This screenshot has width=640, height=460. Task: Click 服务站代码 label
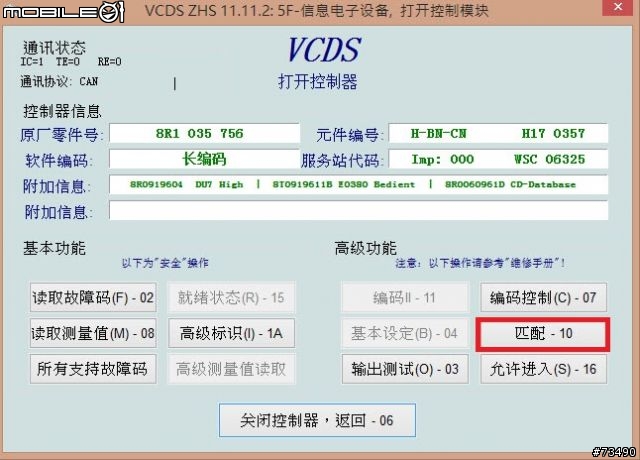[342, 160]
